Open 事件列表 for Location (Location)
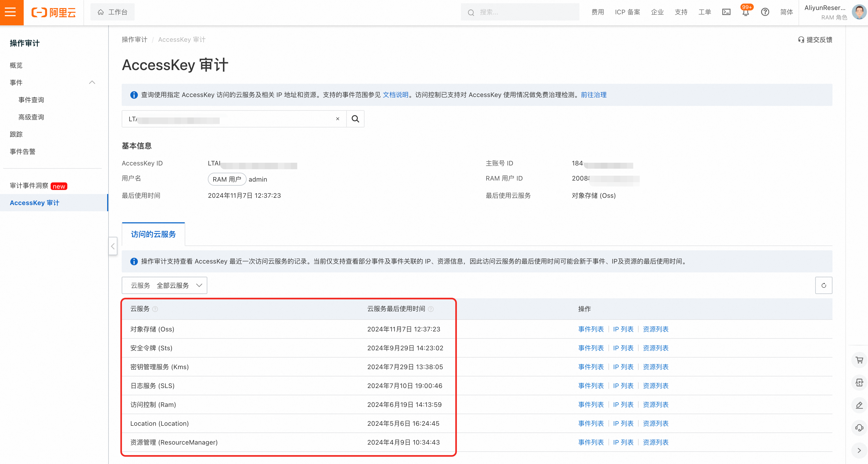This screenshot has width=868, height=464. [591, 424]
